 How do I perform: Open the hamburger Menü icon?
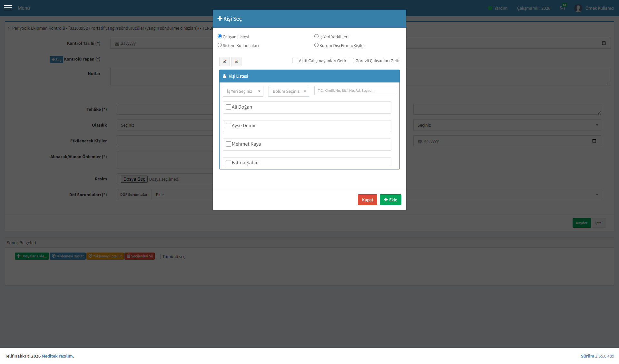[x=8, y=8]
